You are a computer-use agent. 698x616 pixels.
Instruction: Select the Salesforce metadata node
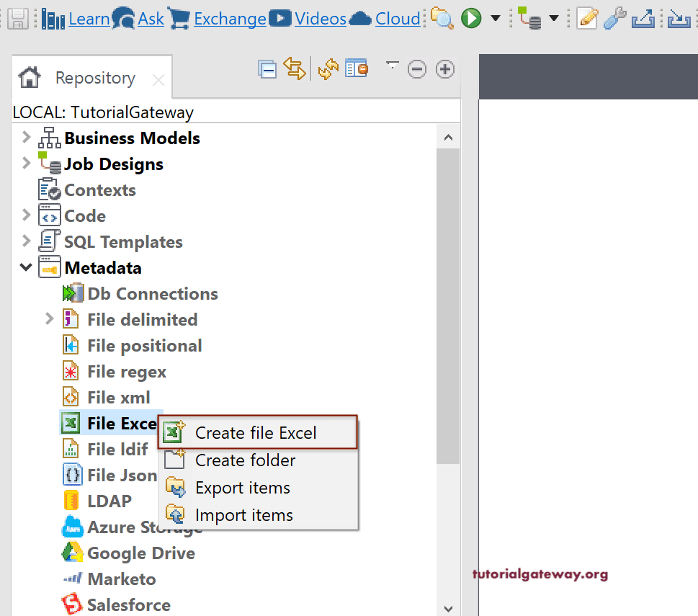[x=128, y=604]
